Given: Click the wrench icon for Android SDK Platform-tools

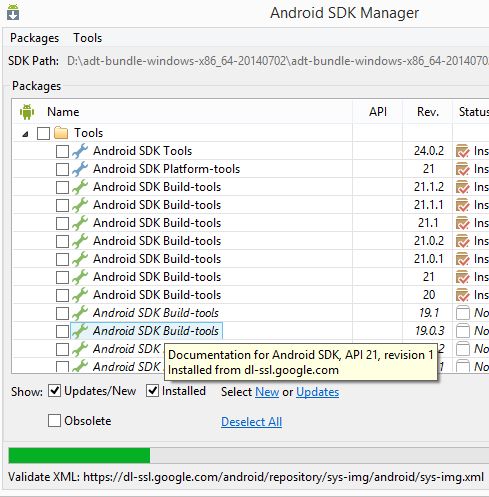Looking at the screenshot, I should (80, 169).
